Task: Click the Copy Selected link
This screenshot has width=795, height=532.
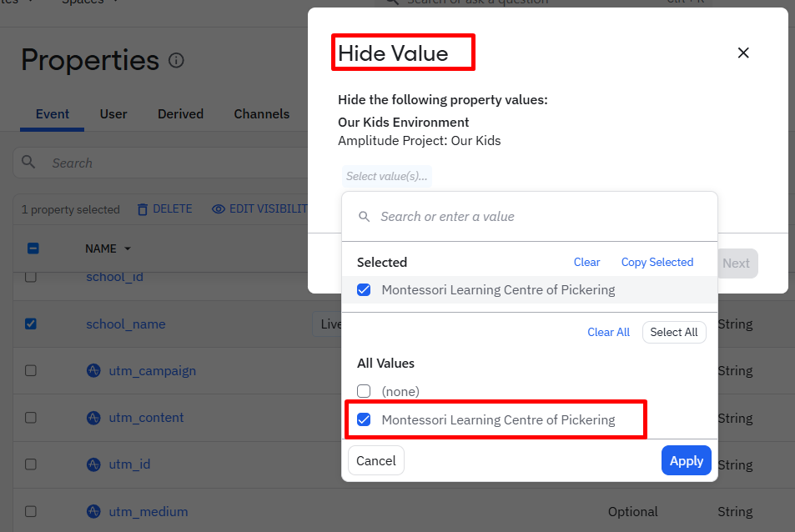Action: point(657,262)
